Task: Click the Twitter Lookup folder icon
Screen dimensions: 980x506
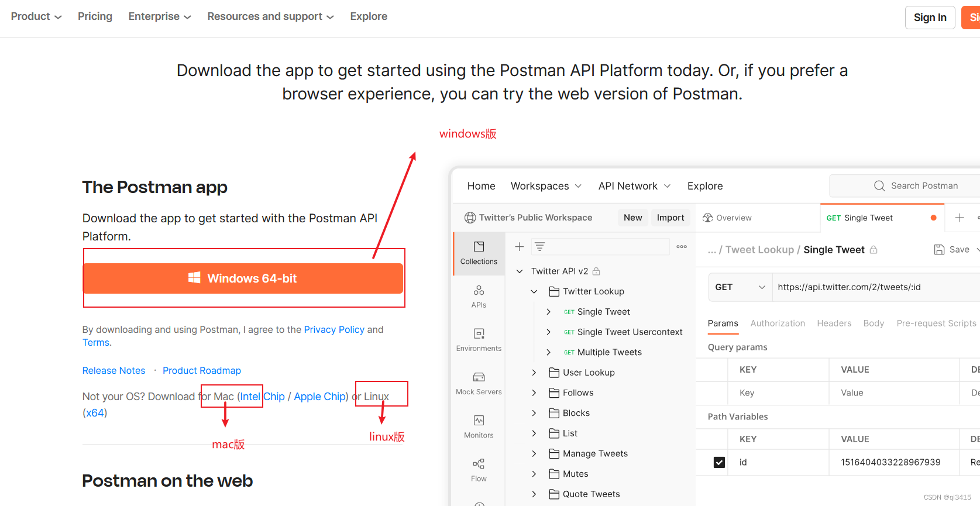Action: click(554, 291)
